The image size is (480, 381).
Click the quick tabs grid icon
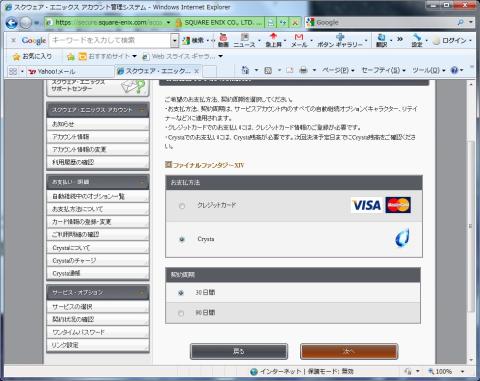13,71
